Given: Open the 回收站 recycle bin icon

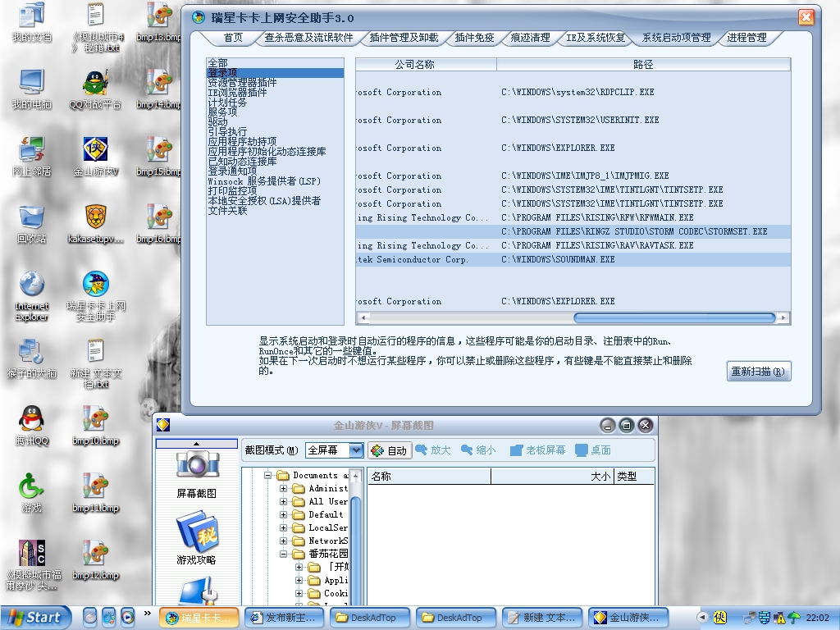Looking at the screenshot, I should click(x=32, y=224).
